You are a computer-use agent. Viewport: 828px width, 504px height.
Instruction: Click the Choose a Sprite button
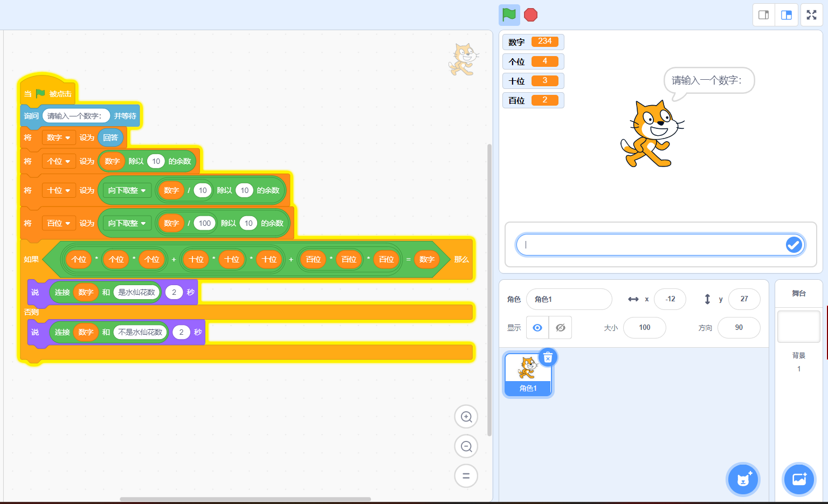pyautogui.click(x=743, y=479)
